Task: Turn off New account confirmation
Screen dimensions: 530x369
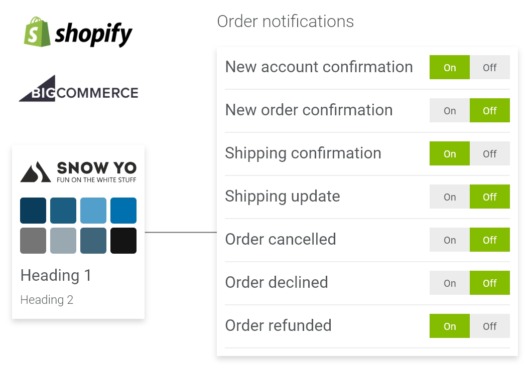Action: point(489,67)
